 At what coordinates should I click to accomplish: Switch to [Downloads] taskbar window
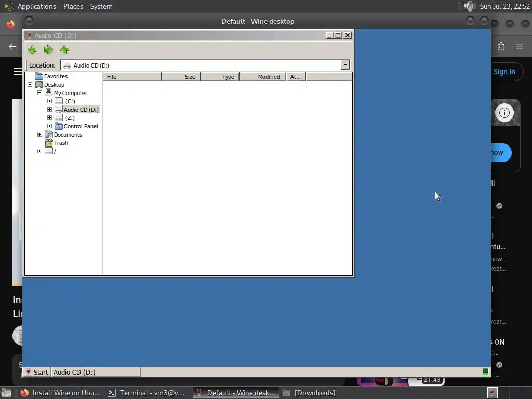[x=309, y=393]
